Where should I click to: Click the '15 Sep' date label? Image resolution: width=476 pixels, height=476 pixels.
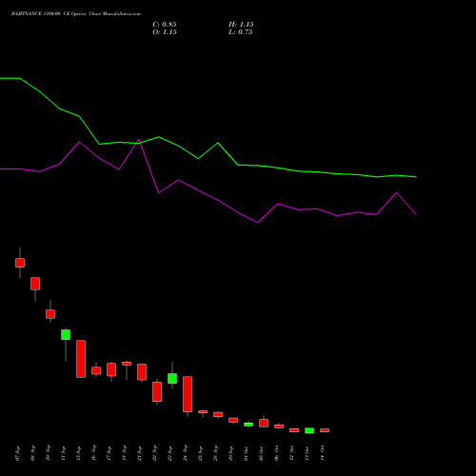79,453
